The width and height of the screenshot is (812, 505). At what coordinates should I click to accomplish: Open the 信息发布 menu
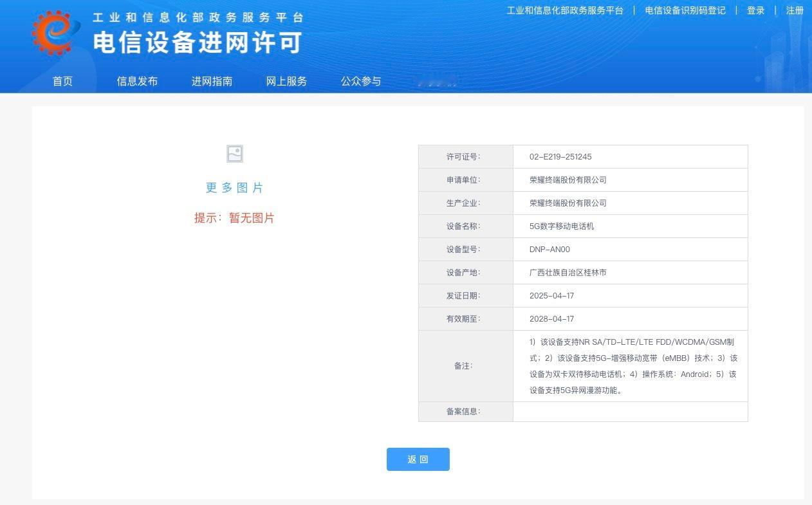point(137,81)
